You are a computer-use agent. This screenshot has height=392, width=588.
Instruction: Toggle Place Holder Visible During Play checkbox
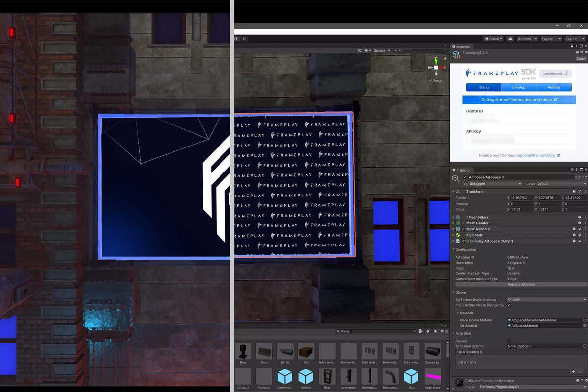(x=509, y=305)
